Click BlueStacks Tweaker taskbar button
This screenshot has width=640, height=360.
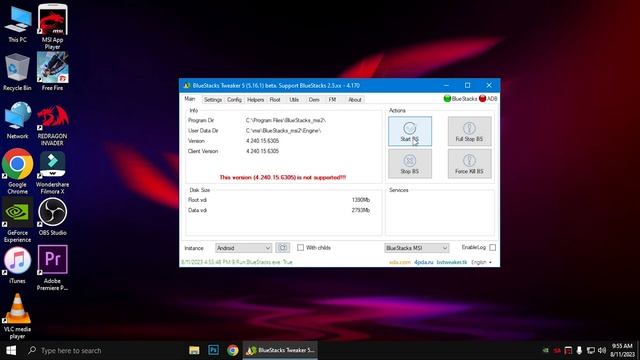tap(280, 350)
